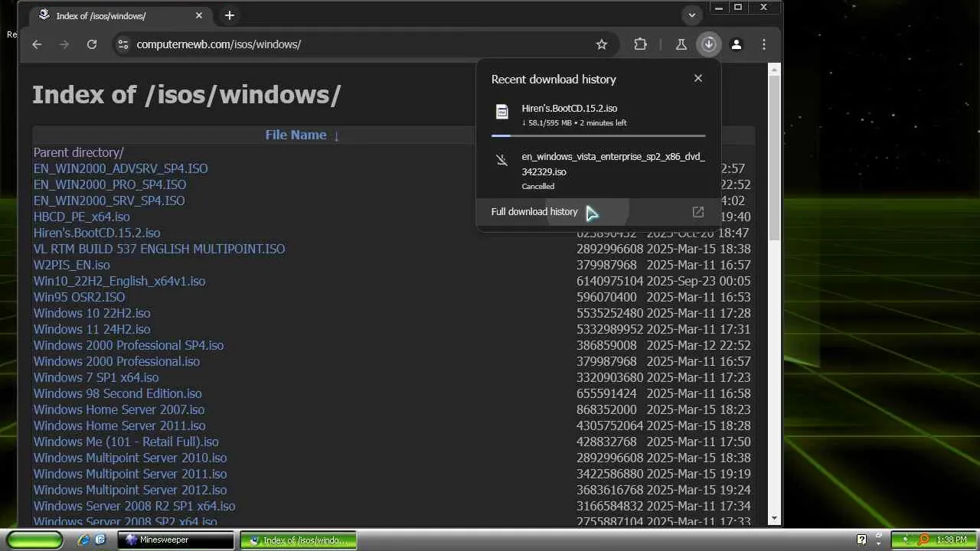980x551 pixels.
Task: Click Windows 2000 Professional SP4.iso
Action: (129, 345)
